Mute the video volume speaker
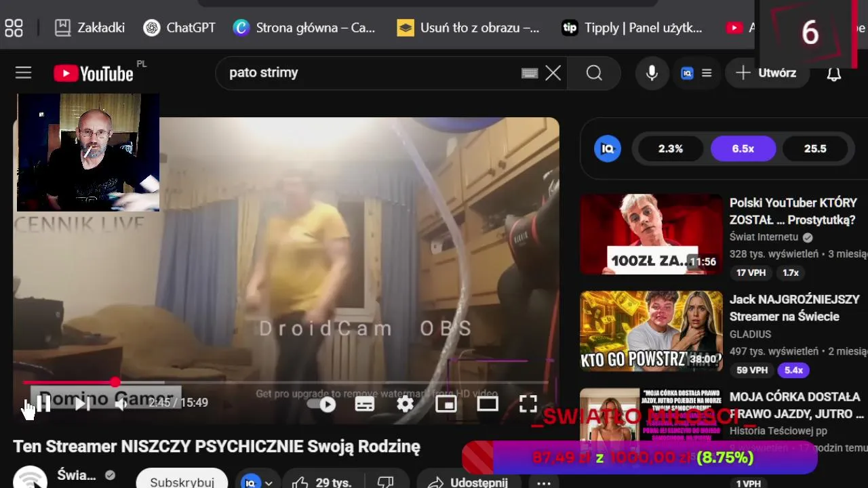Viewport: 868px width, 488px height. coord(121,404)
